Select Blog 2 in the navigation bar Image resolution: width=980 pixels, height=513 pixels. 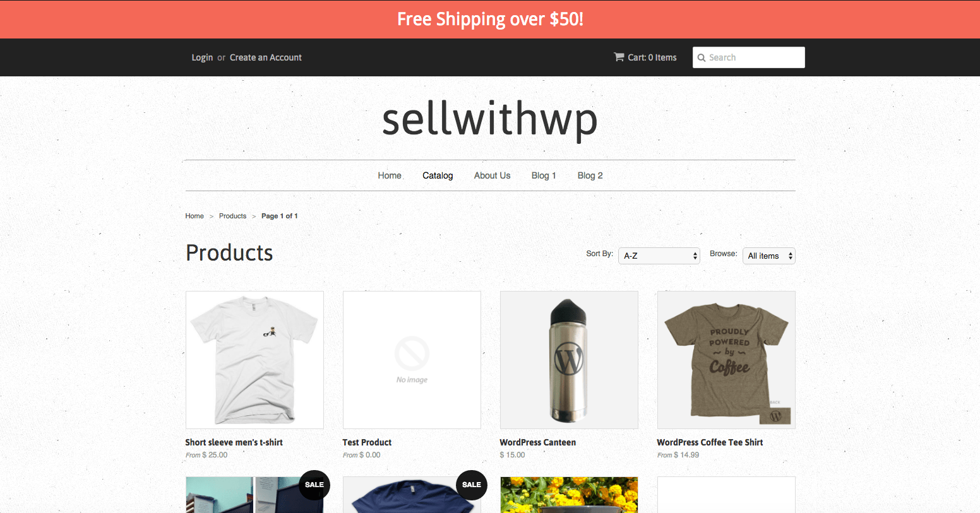tap(590, 175)
